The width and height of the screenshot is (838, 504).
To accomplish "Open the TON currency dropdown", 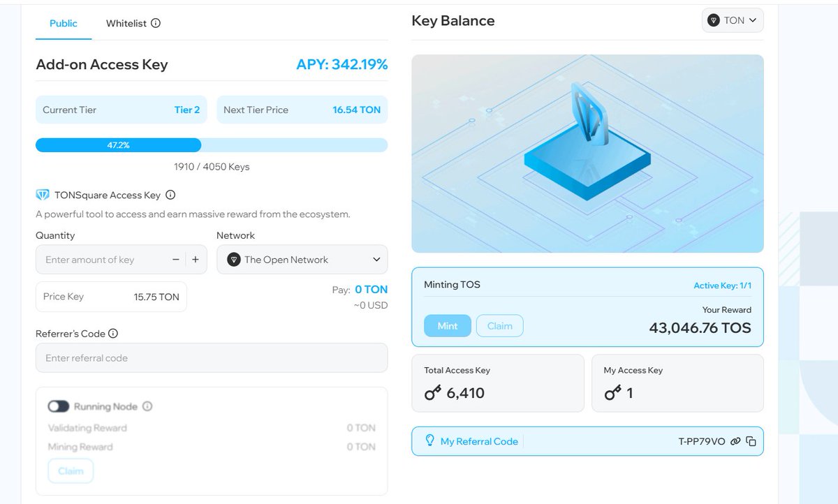I will click(733, 20).
